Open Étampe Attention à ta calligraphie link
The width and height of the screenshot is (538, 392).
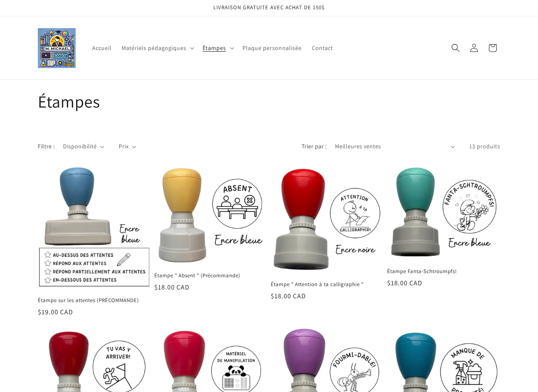[x=317, y=284]
